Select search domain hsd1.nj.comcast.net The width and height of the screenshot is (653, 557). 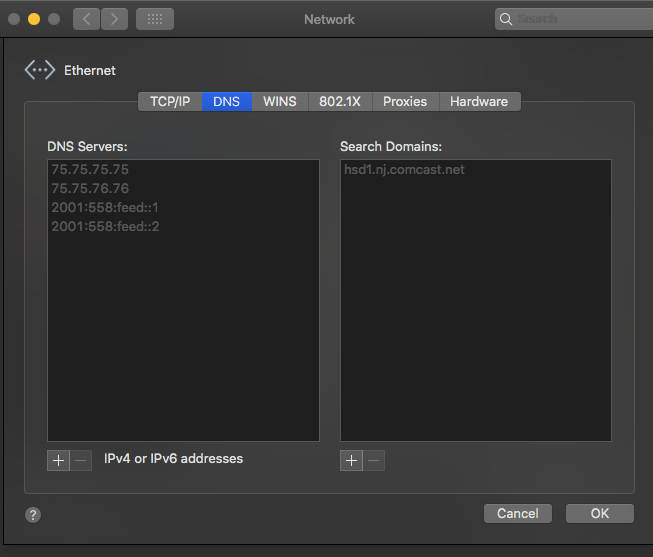coord(476,170)
